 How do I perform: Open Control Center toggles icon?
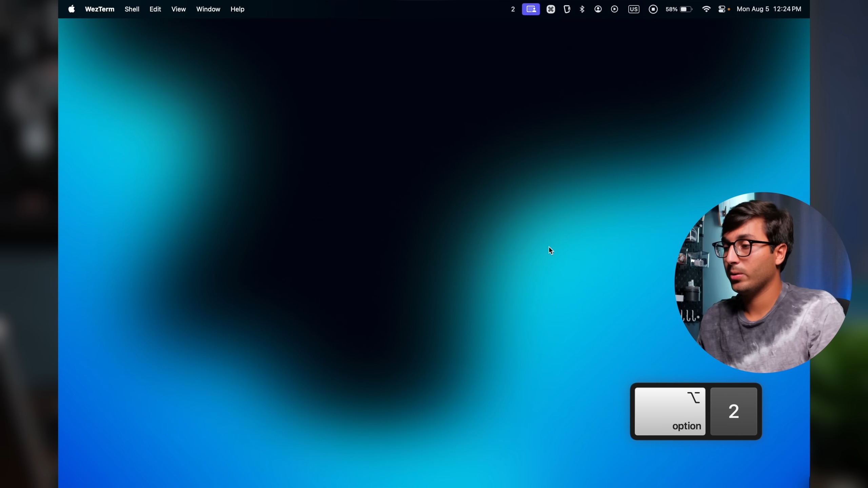click(722, 9)
